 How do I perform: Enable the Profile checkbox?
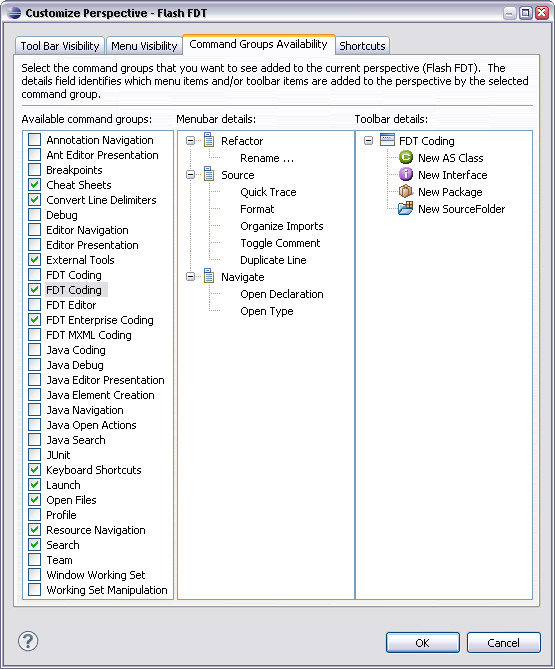pyautogui.click(x=35, y=515)
